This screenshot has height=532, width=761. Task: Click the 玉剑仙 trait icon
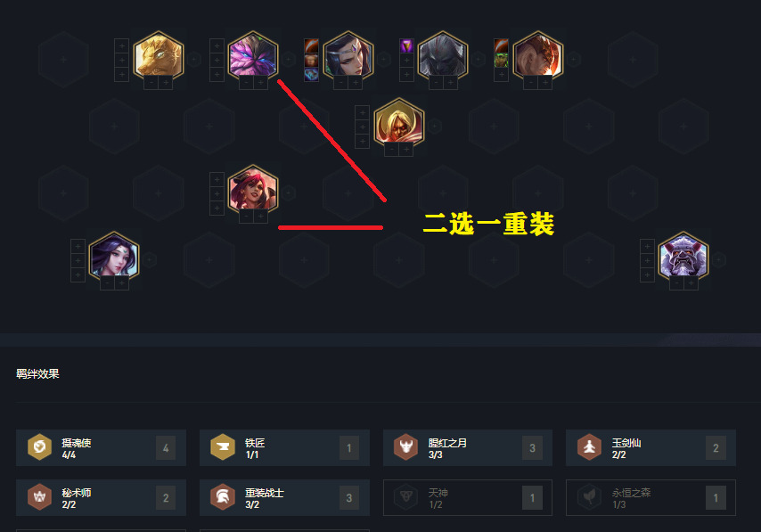point(590,447)
